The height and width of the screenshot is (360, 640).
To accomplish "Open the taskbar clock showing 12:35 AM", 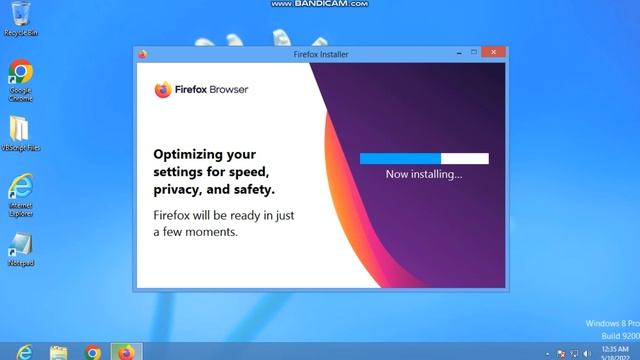I will pyautogui.click(x=615, y=353).
